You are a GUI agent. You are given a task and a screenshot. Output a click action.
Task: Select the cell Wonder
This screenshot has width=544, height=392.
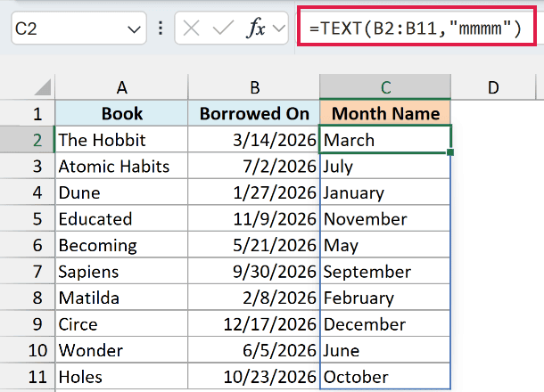[121, 350]
